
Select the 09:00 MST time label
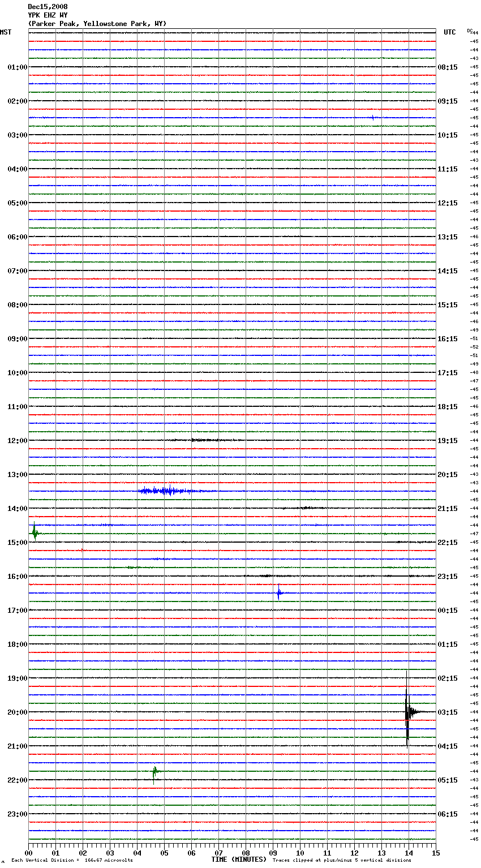tap(17, 338)
